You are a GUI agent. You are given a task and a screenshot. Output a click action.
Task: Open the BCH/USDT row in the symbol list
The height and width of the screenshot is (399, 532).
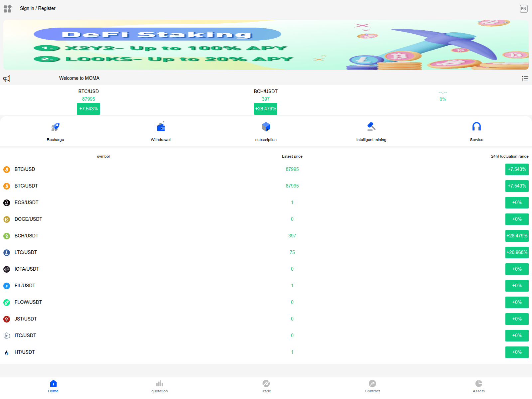266,236
